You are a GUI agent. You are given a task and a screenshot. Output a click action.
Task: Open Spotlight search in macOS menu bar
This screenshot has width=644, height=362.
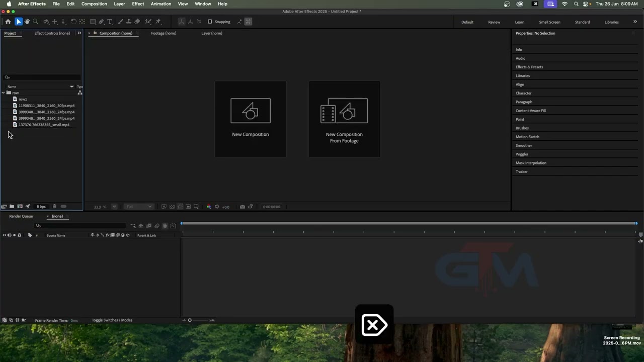point(576,4)
